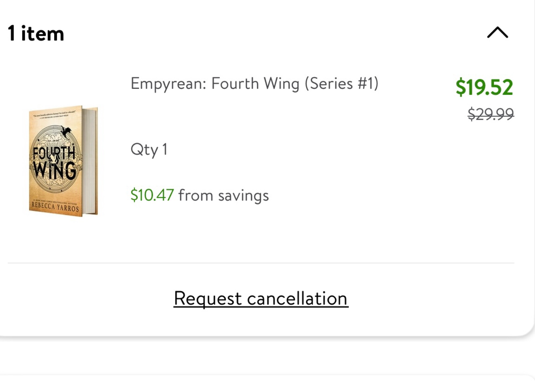The height and width of the screenshot is (392, 535).
Task: Open the Empyrean: Fourth Wing product title
Action: click(254, 84)
